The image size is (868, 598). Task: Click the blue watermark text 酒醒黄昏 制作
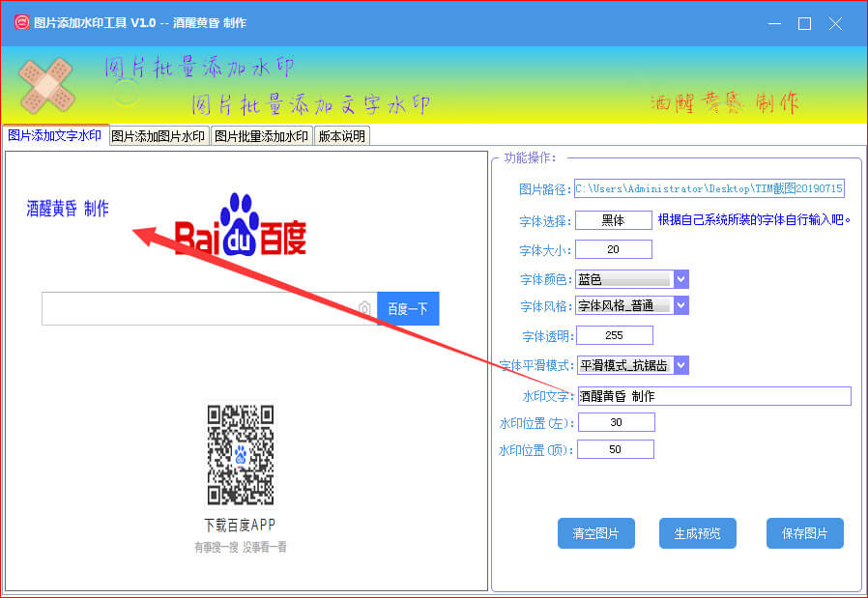[x=68, y=209]
